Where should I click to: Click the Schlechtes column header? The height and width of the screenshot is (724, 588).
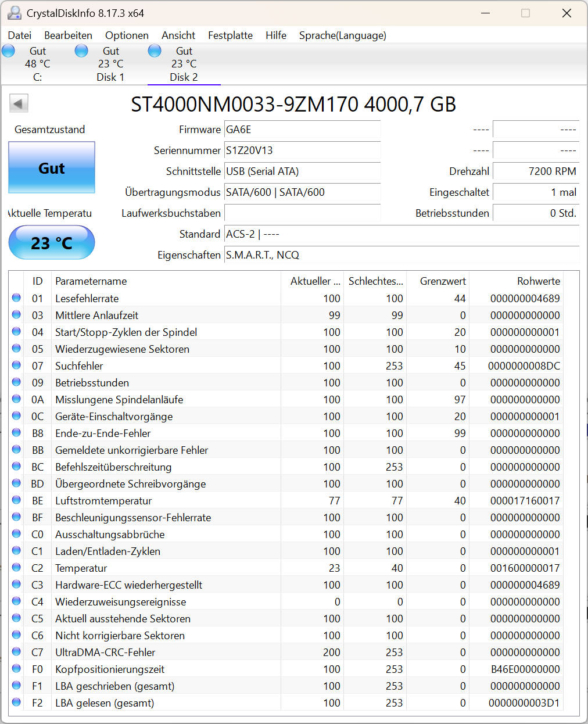375,281
